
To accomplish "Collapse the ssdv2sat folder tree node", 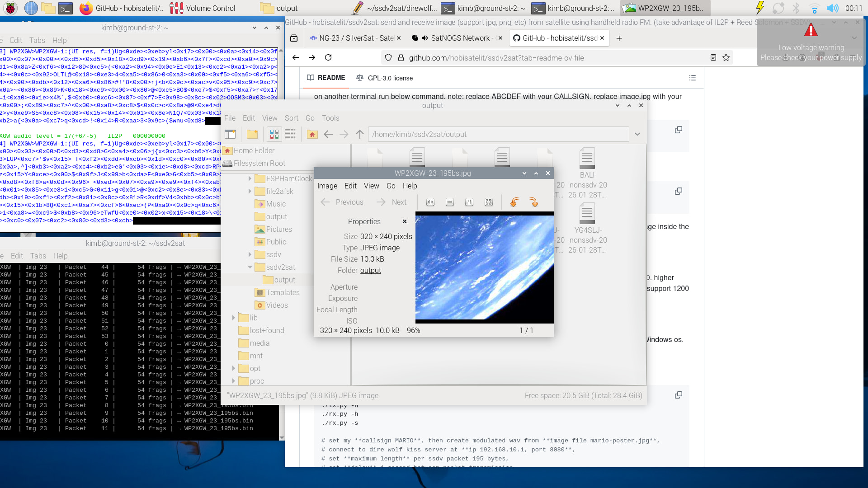I will pyautogui.click(x=250, y=267).
